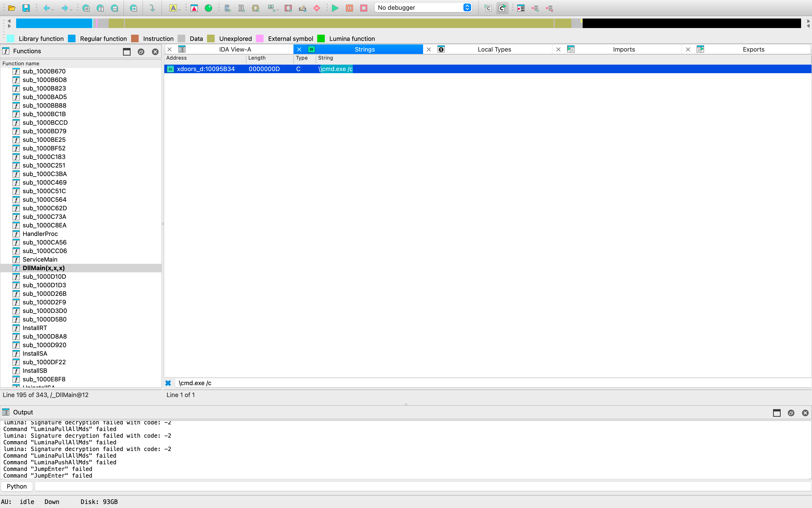Click the Python interpreter button
This screenshot has width=812, height=508.
pyautogui.click(x=17, y=486)
